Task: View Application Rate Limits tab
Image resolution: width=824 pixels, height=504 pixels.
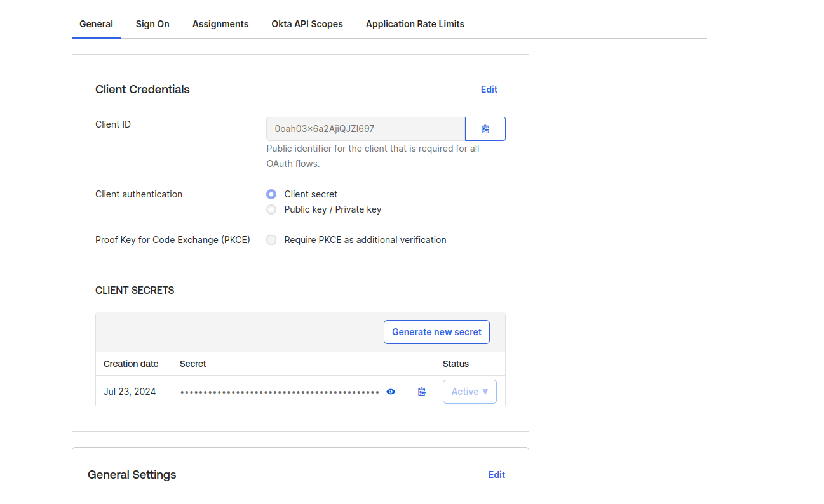Action: tap(415, 24)
